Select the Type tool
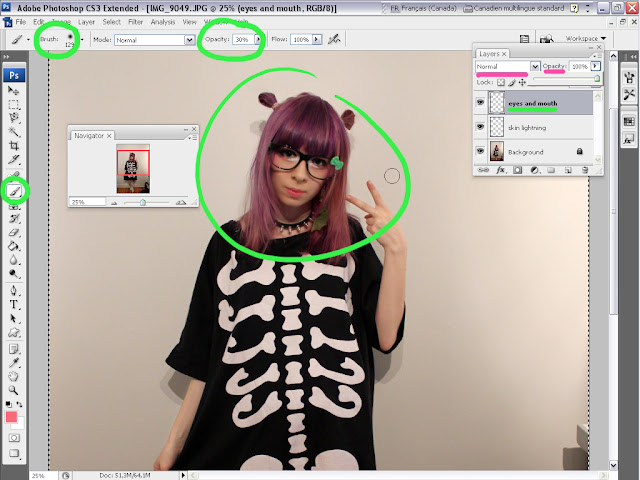This screenshot has height=480, width=640. pyautogui.click(x=13, y=304)
